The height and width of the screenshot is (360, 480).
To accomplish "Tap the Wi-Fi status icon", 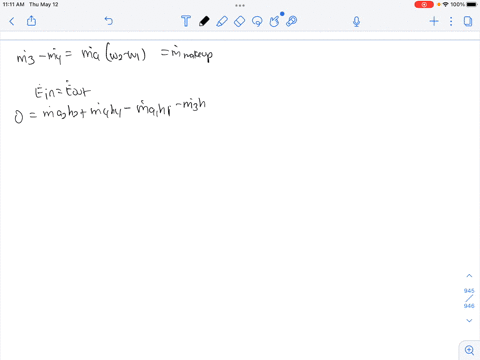I will point(445,5).
